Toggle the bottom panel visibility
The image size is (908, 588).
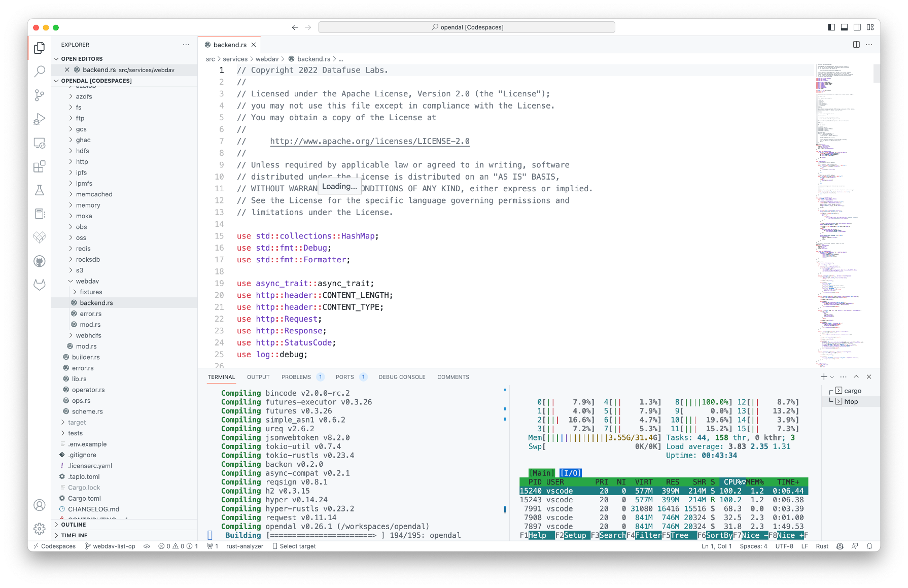844,27
